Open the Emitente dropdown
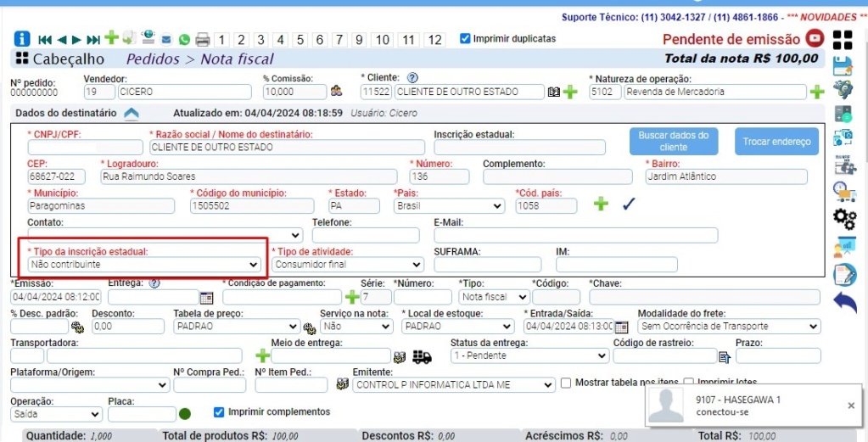The width and height of the screenshot is (868, 442). [x=453, y=385]
